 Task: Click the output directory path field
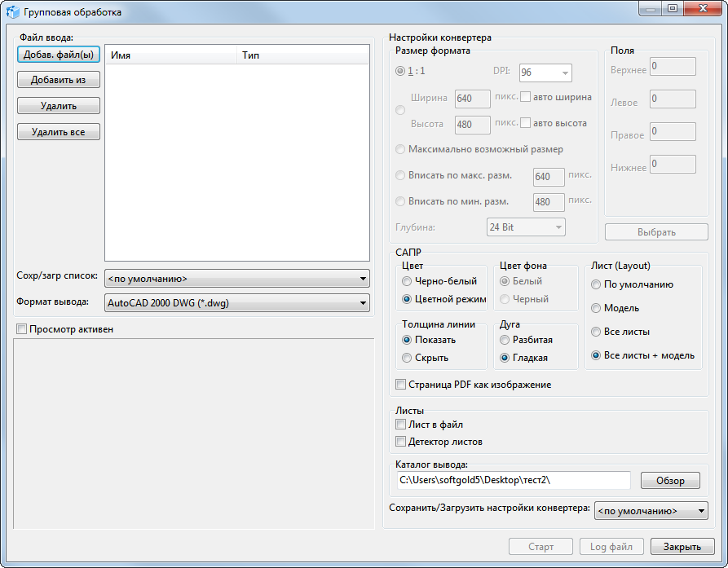[513, 481]
